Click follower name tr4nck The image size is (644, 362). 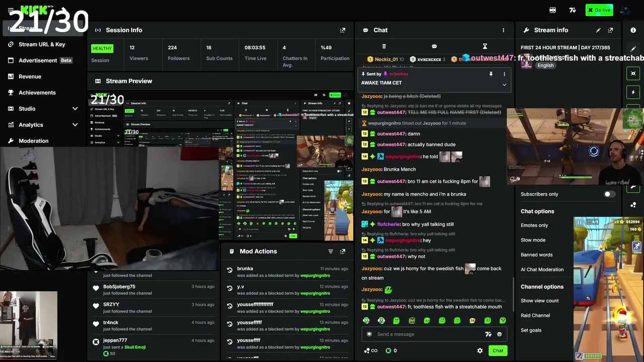pyautogui.click(x=111, y=323)
